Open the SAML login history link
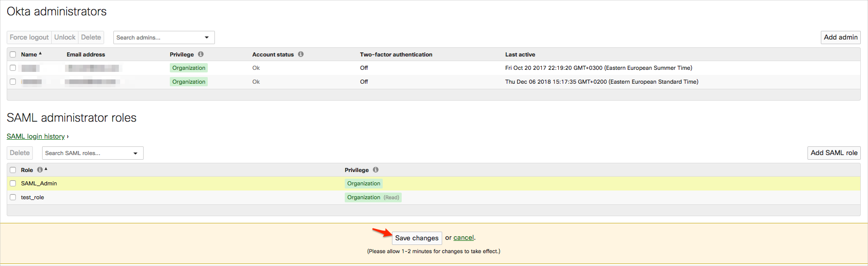 (35, 137)
